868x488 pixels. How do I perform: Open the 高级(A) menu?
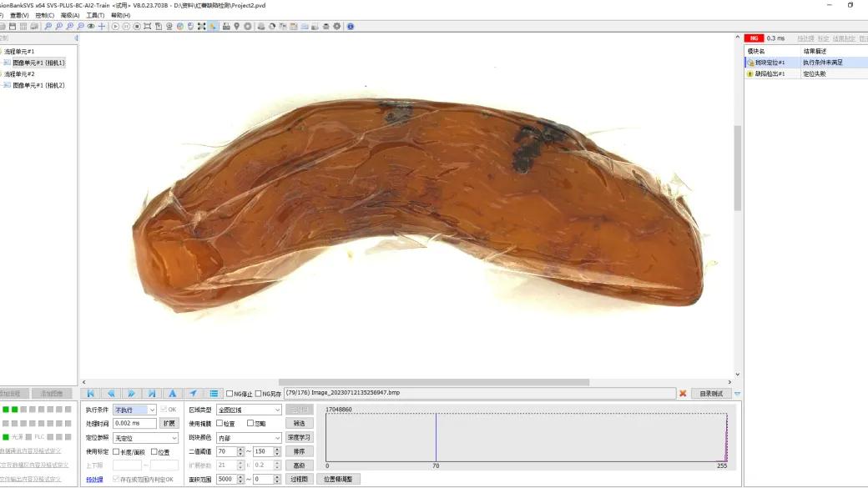70,15
